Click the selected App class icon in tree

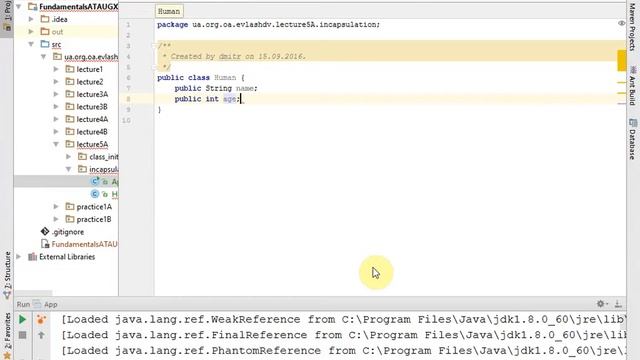pos(95,181)
